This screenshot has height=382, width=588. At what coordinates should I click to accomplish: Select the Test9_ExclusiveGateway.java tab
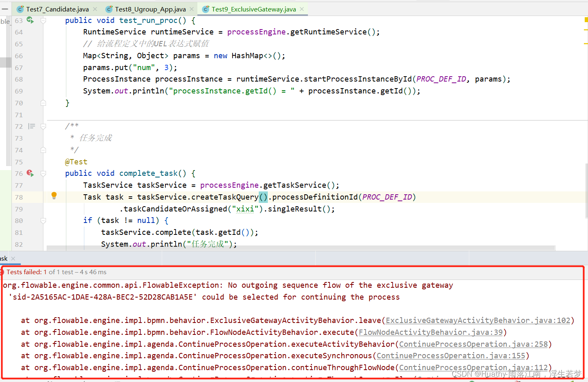pos(254,9)
